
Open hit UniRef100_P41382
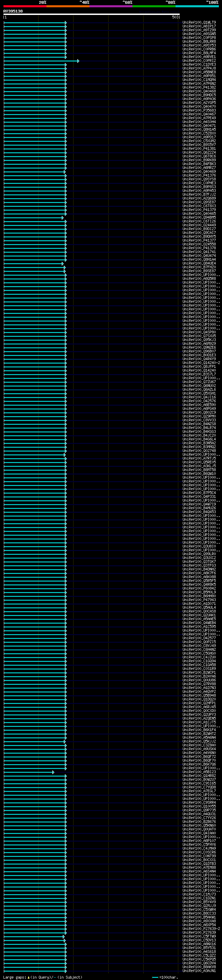(199, 88)
